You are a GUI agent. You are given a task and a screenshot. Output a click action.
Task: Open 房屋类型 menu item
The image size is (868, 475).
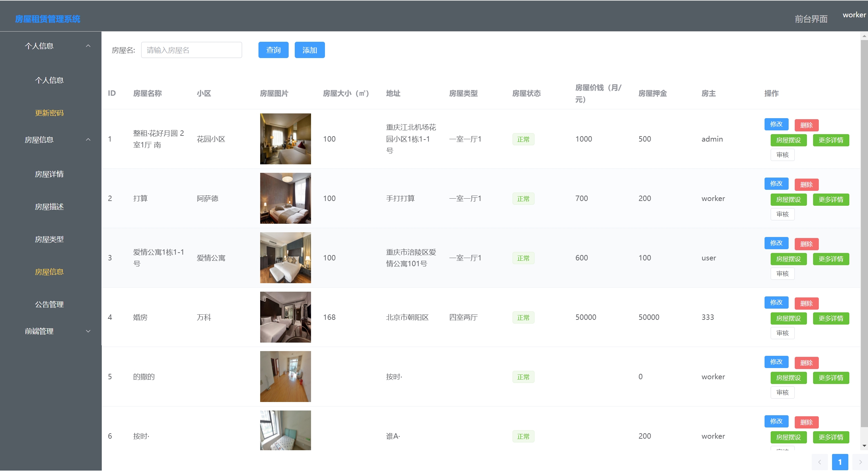pos(49,239)
